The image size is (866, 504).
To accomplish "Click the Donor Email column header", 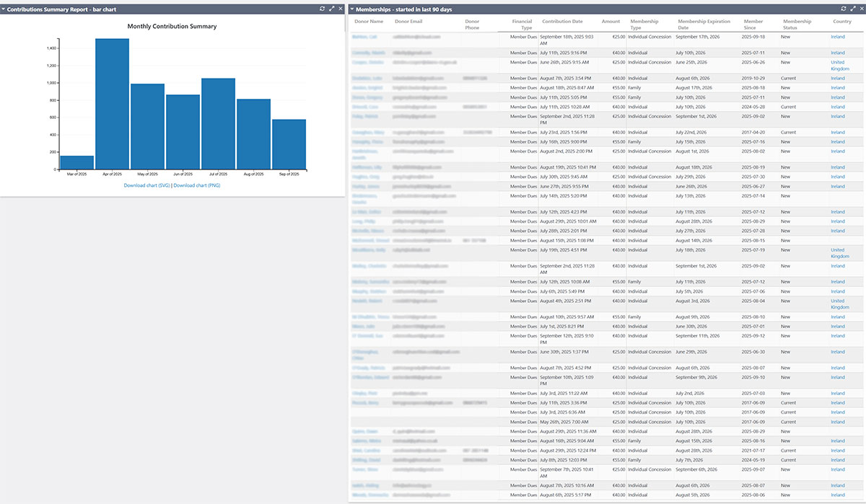I will pyautogui.click(x=408, y=22).
